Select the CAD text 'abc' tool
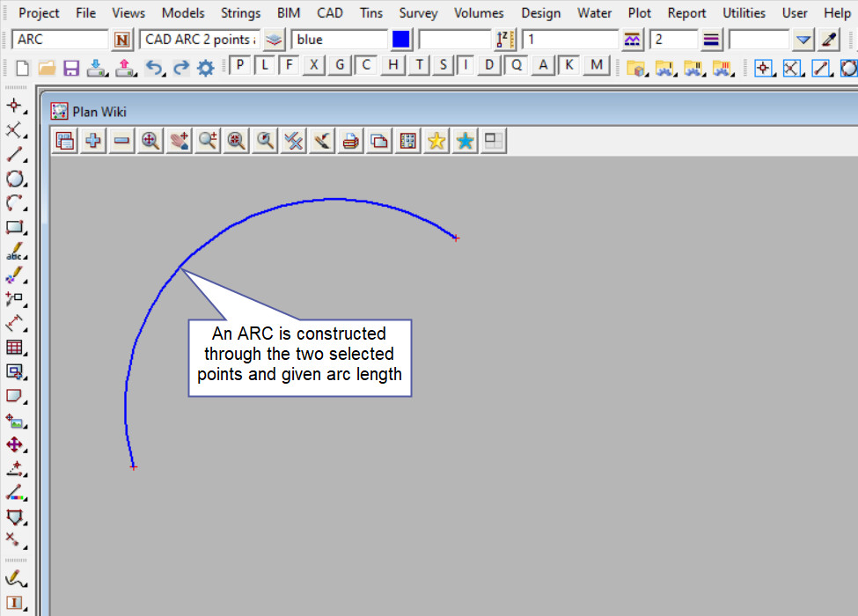Image resolution: width=858 pixels, height=616 pixels. coord(14,252)
